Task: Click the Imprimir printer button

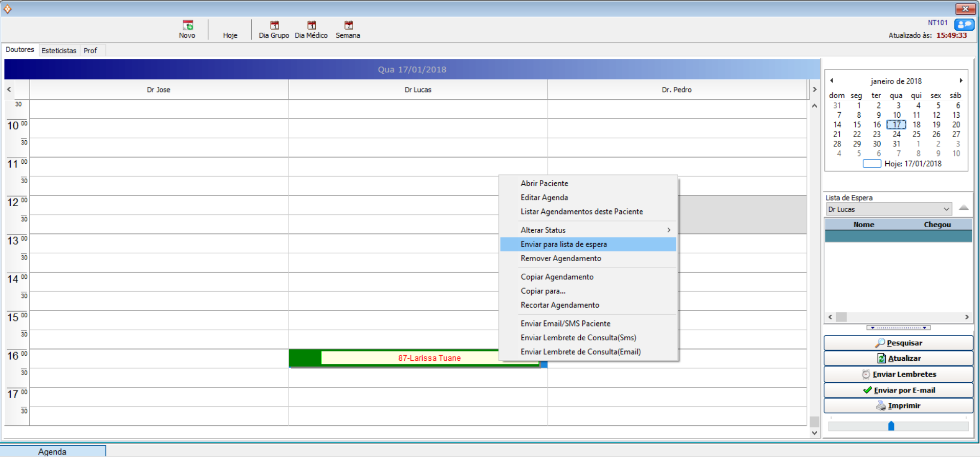Action: [898, 406]
